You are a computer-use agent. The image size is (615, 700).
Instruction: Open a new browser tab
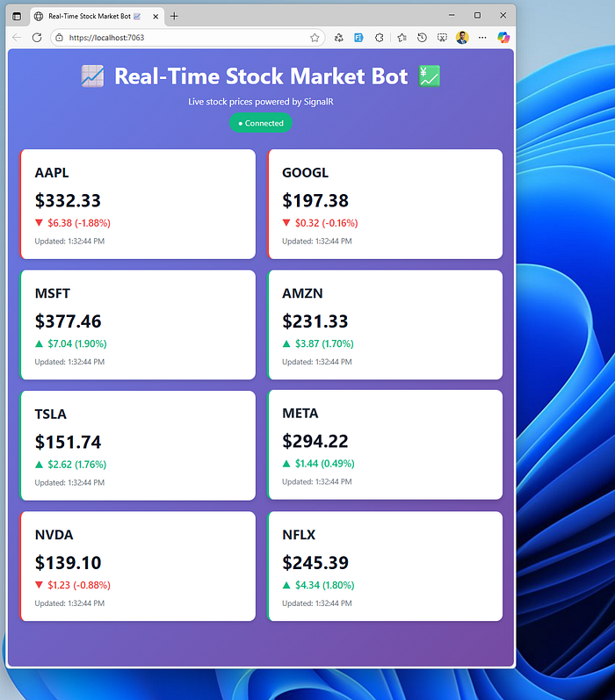coord(174,16)
